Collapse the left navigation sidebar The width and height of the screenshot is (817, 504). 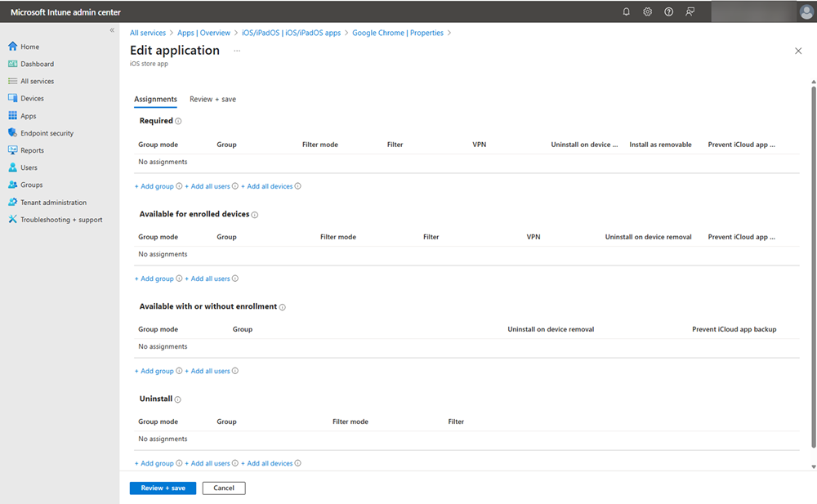(x=113, y=30)
